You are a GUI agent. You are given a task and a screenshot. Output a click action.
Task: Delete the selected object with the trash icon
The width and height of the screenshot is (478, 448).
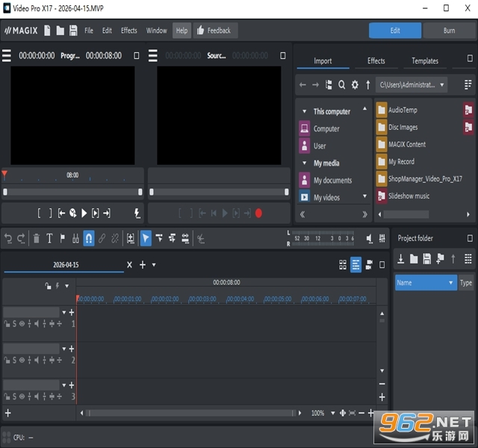37,239
